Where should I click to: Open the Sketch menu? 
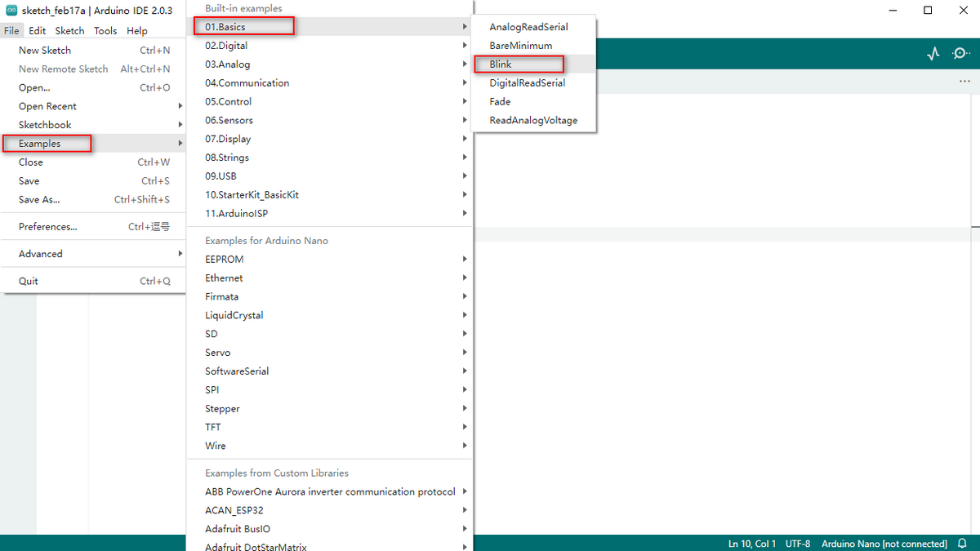click(69, 30)
